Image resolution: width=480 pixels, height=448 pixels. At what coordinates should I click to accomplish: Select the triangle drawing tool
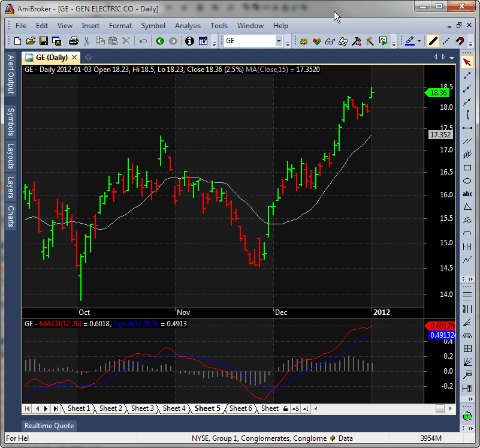[467, 207]
